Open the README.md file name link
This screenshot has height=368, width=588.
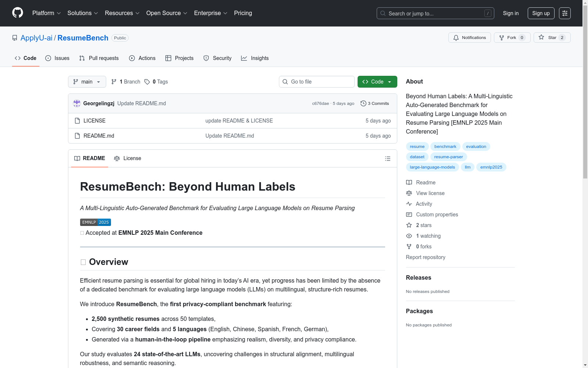[99, 136]
